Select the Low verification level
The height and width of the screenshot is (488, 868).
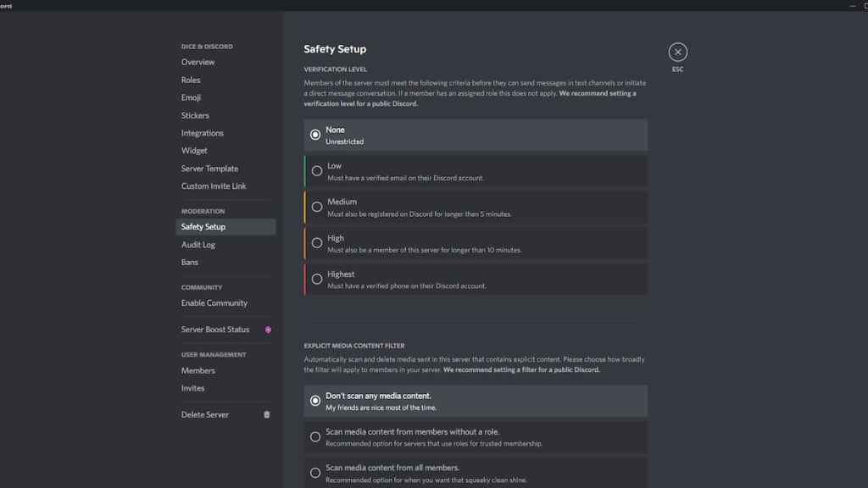tap(476, 171)
